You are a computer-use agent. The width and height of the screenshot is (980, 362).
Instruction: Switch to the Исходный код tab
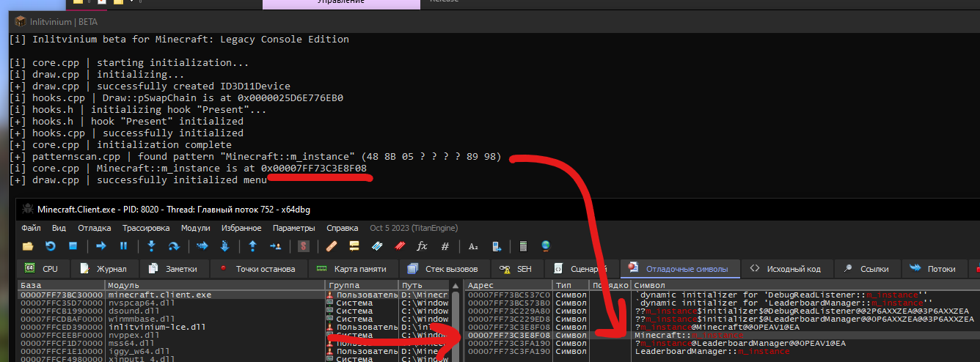pos(786,269)
